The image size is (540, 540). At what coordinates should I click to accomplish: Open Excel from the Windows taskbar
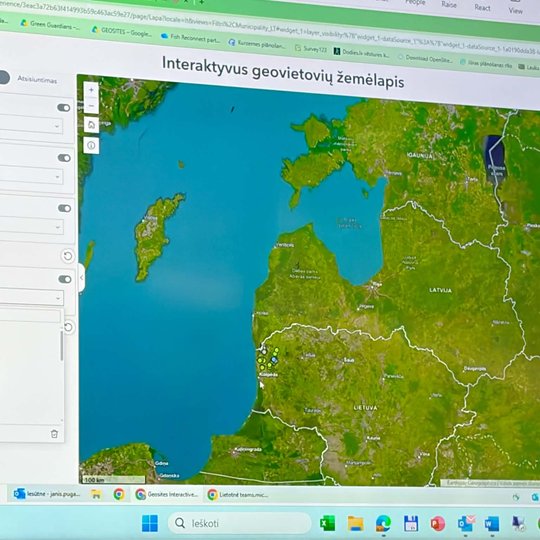coord(327,523)
